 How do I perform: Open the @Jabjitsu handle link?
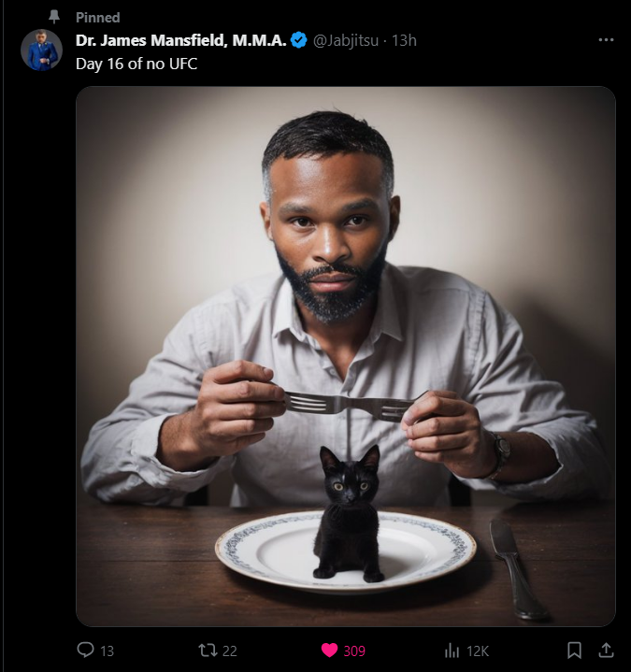[x=347, y=40]
